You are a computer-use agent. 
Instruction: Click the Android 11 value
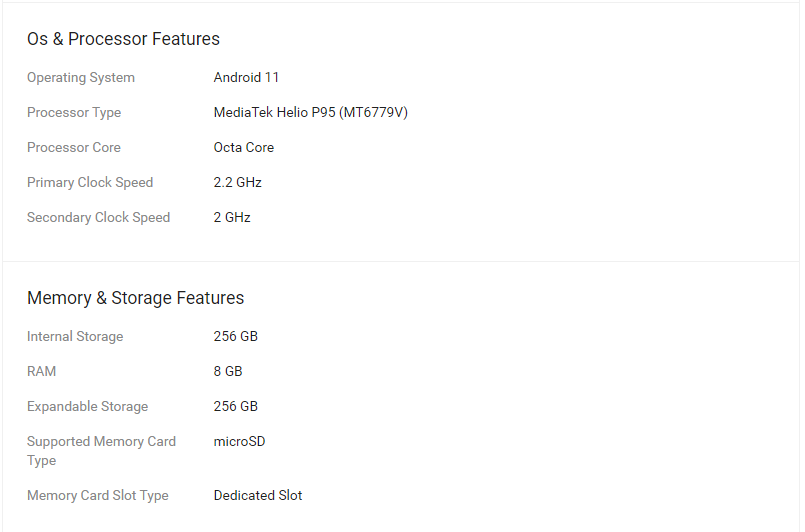tap(246, 78)
